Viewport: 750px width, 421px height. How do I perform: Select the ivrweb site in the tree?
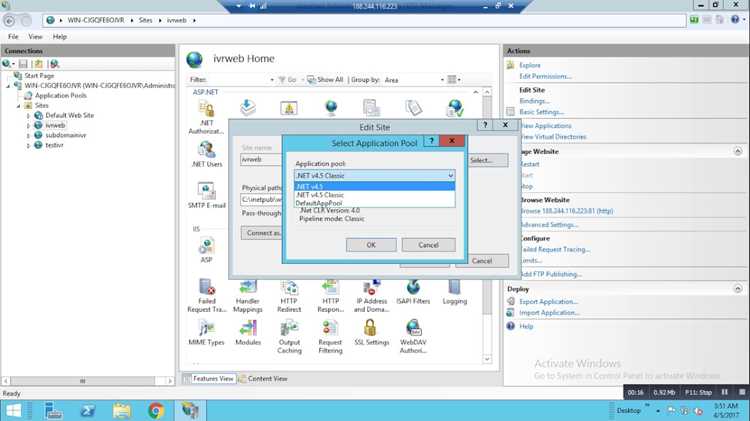click(x=55, y=125)
